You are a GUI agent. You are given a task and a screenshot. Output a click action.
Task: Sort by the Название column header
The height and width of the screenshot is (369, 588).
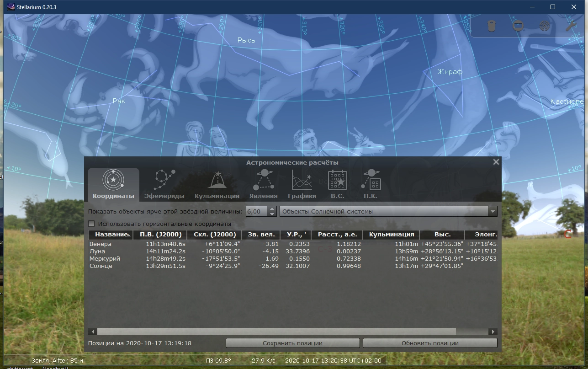111,235
